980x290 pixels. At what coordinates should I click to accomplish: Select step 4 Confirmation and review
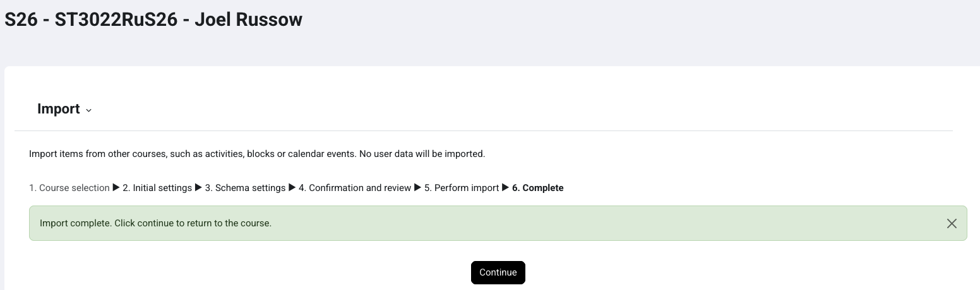tap(355, 188)
